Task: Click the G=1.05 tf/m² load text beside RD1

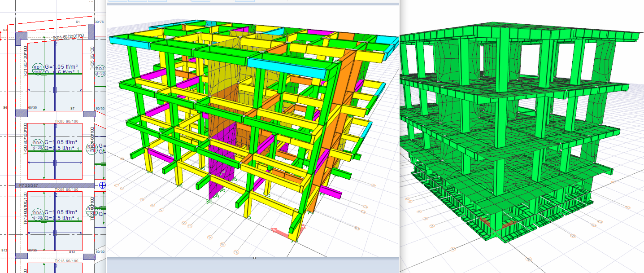Action: pyautogui.click(x=61, y=66)
